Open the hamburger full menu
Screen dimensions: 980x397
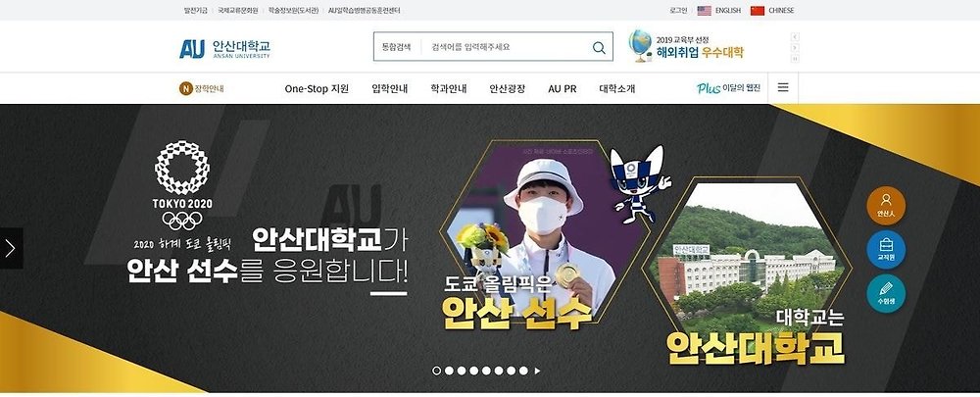coord(782,87)
